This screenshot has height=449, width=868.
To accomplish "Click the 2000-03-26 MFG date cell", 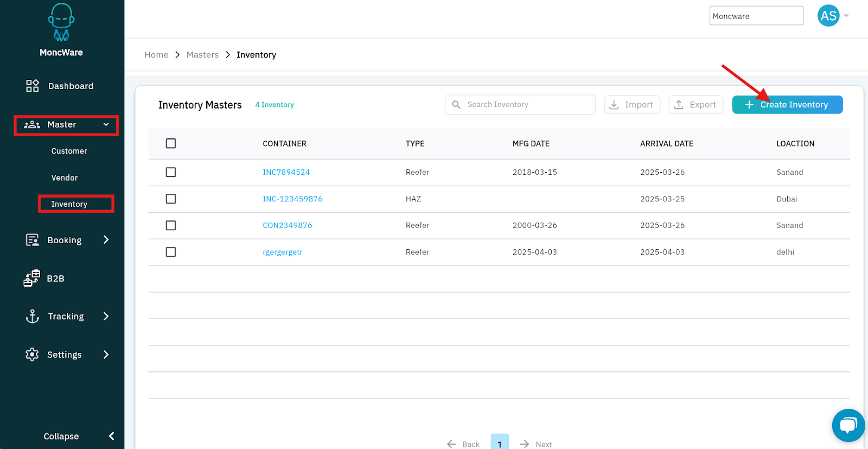I will click(535, 225).
